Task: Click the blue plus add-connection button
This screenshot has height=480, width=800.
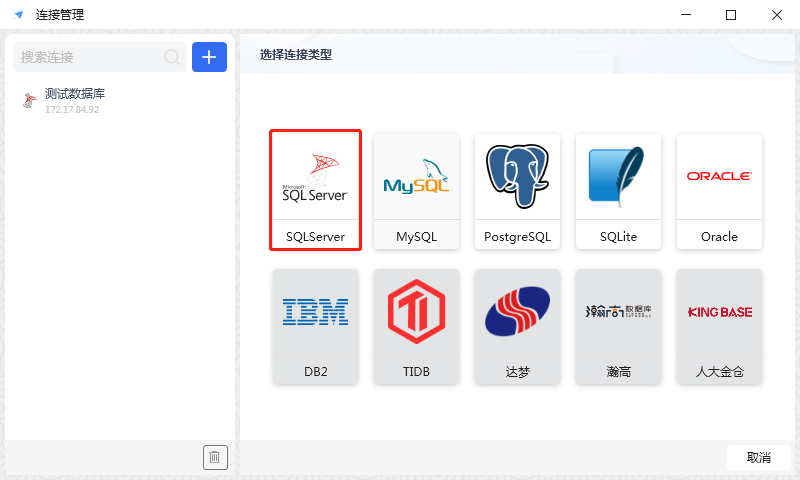Action: (x=209, y=57)
